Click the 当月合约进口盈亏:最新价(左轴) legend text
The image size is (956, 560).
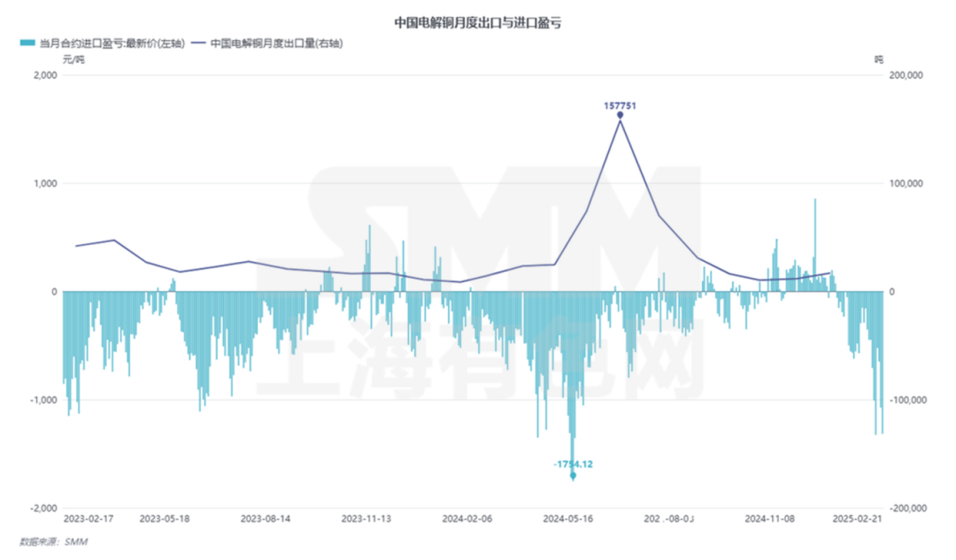coord(112,42)
